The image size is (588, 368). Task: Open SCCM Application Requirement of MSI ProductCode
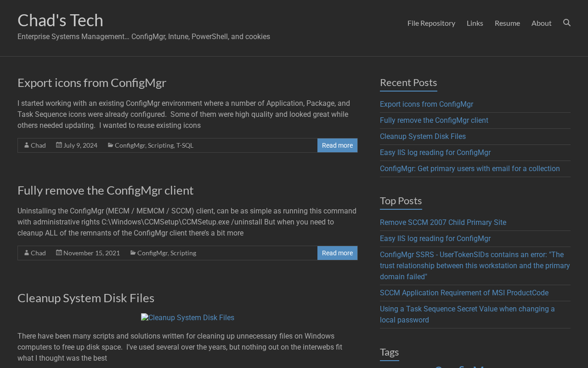464,293
